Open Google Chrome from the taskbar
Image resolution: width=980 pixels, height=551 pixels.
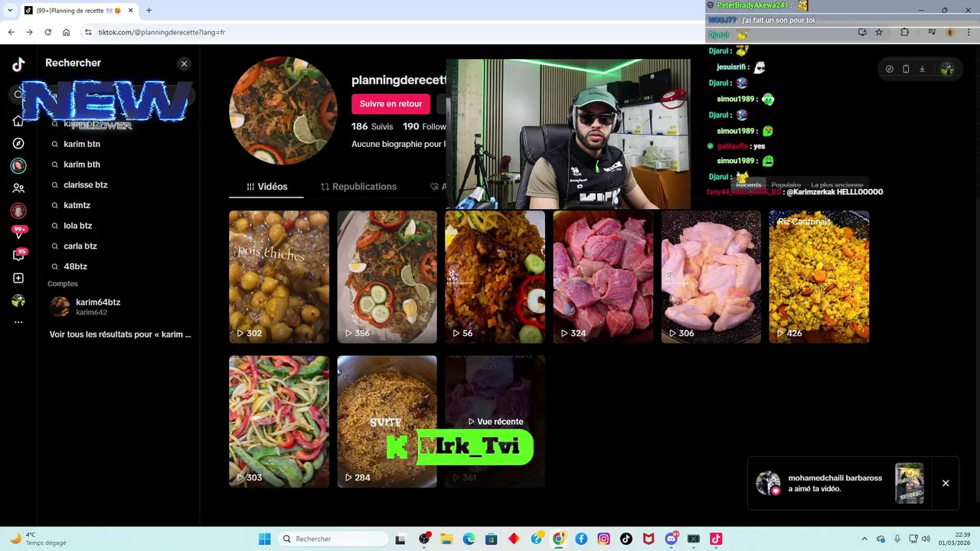point(559,539)
